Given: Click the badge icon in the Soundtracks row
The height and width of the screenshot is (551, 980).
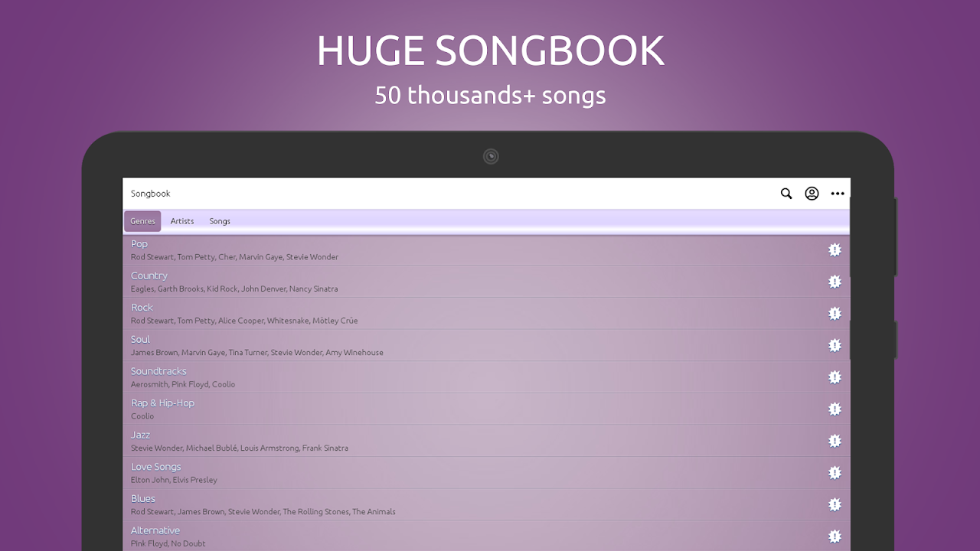Looking at the screenshot, I should pos(835,377).
